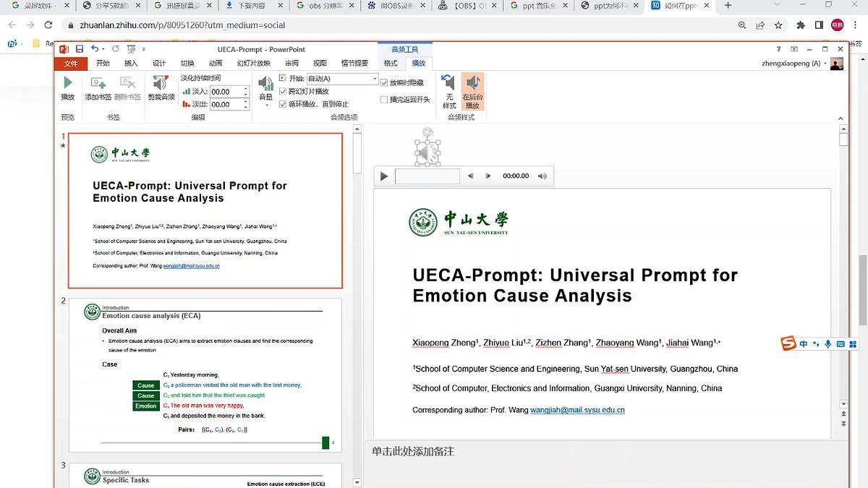Viewport: 868px width, 488px height.
Task: Click the wangjiah@mail.sysu.edu.cn link on main slide
Action: [577, 410]
